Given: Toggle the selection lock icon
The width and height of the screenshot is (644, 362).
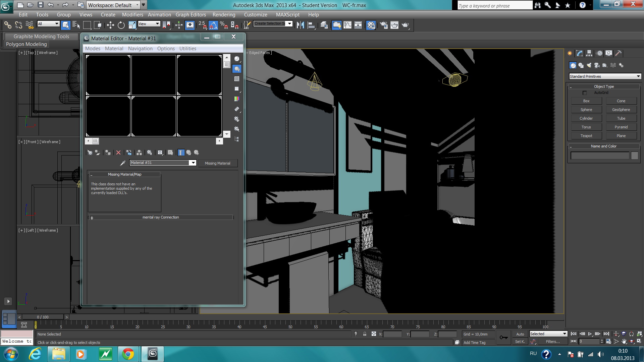Looking at the screenshot, I should [365, 334].
